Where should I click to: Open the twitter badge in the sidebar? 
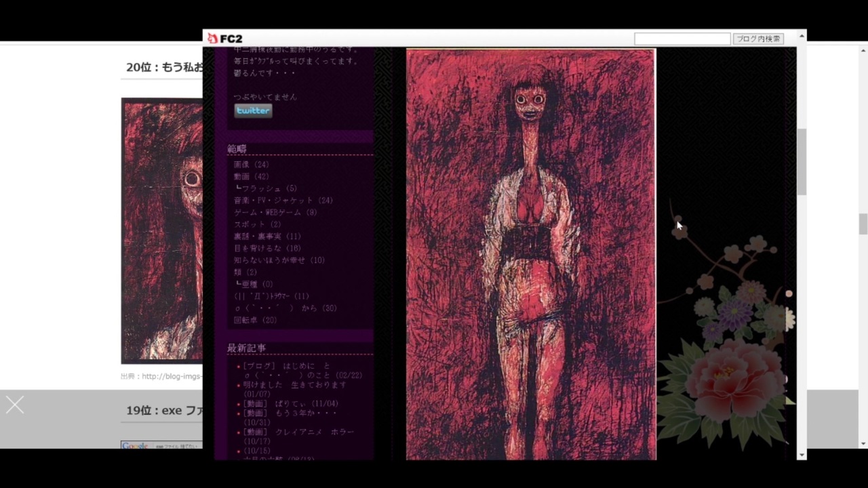[253, 110]
